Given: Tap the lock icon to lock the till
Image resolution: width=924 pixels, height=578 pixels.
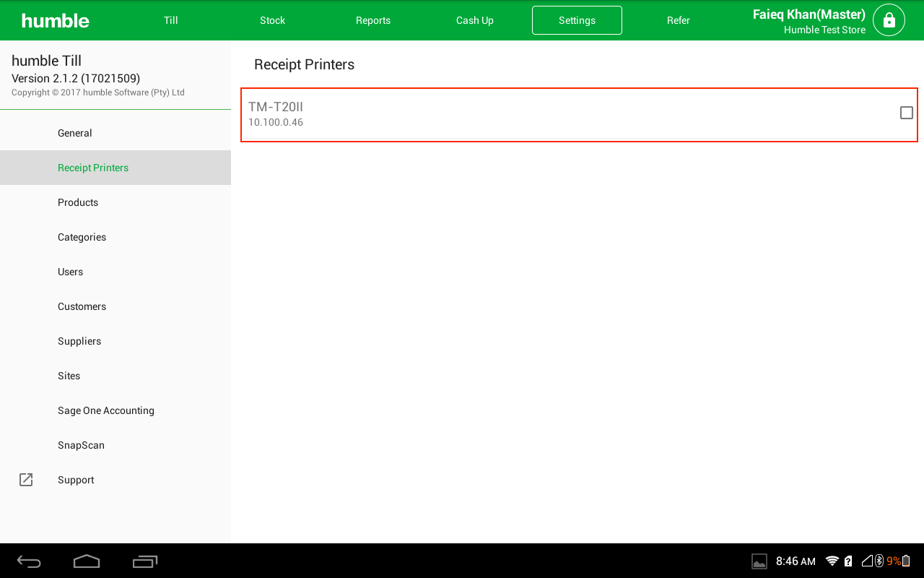Looking at the screenshot, I should (889, 20).
